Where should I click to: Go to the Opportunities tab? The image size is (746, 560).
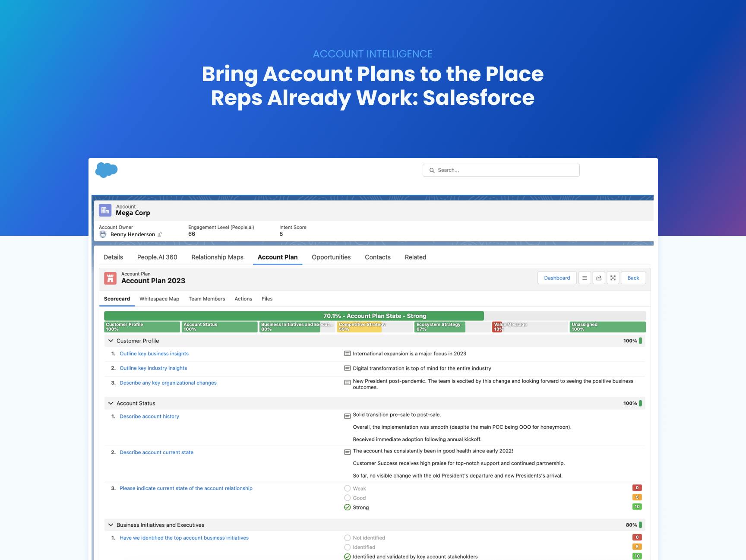[x=331, y=257]
